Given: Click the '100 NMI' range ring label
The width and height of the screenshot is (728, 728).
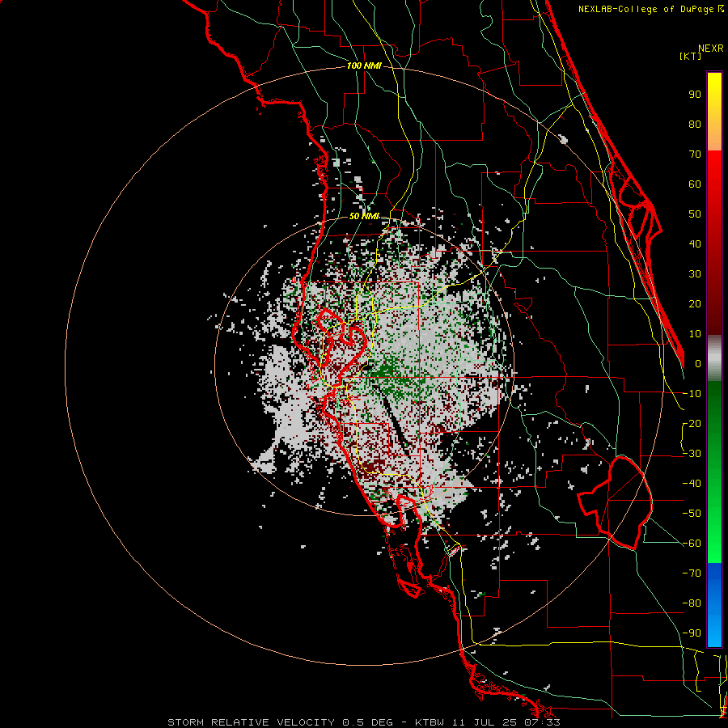Looking at the screenshot, I should (x=364, y=66).
